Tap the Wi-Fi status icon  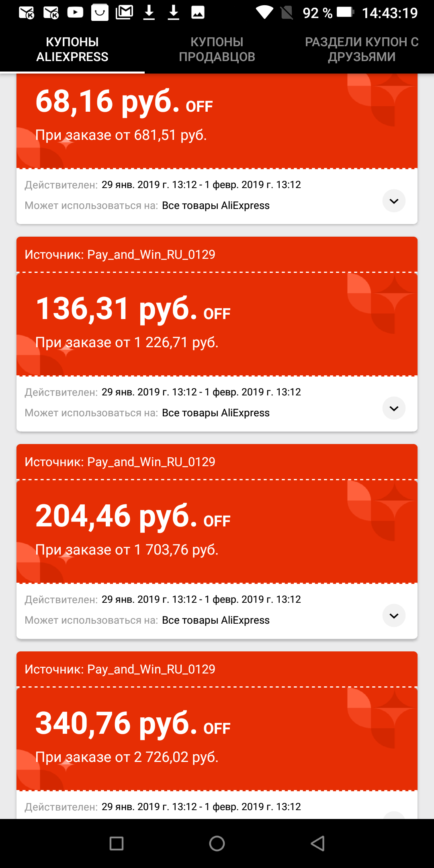[x=264, y=12]
